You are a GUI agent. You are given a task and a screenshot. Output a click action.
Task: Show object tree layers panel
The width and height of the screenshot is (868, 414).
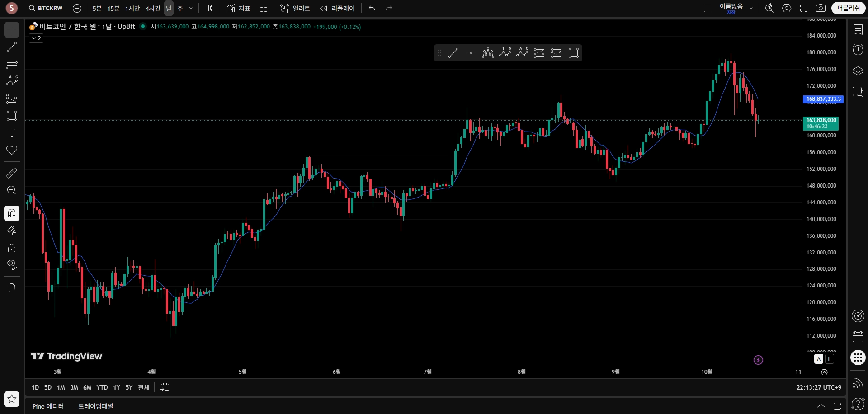[x=858, y=71]
